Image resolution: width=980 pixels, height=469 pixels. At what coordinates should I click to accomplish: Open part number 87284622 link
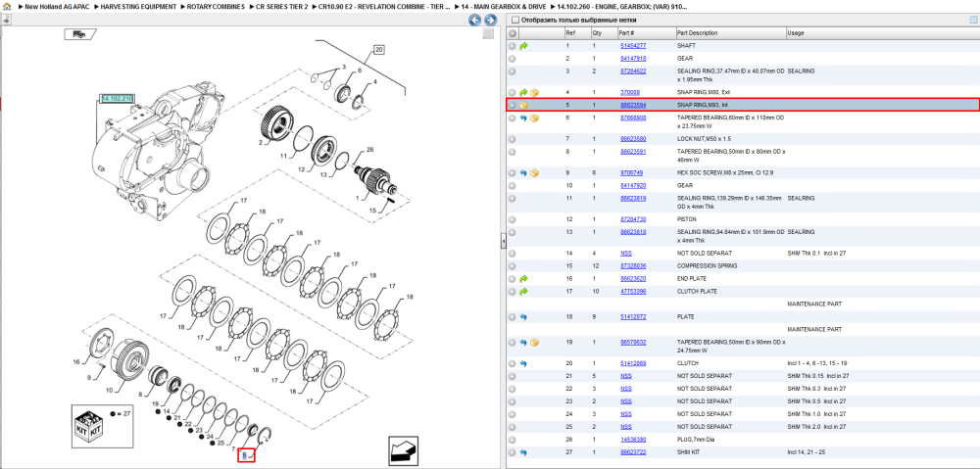click(x=632, y=71)
